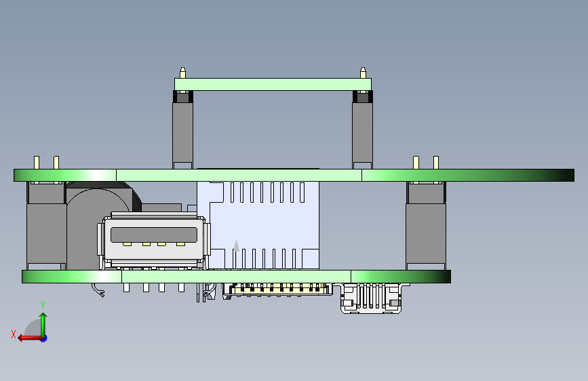The height and width of the screenshot is (381, 588).
Task: Click the blue Z axis dot on the triad
Action: pyautogui.click(x=44, y=338)
